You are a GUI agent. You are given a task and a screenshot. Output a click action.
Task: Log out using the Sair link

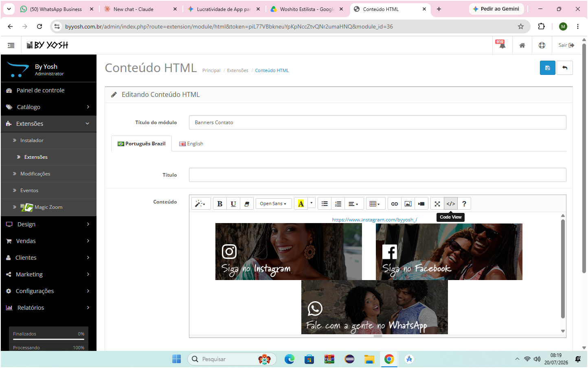[566, 45]
